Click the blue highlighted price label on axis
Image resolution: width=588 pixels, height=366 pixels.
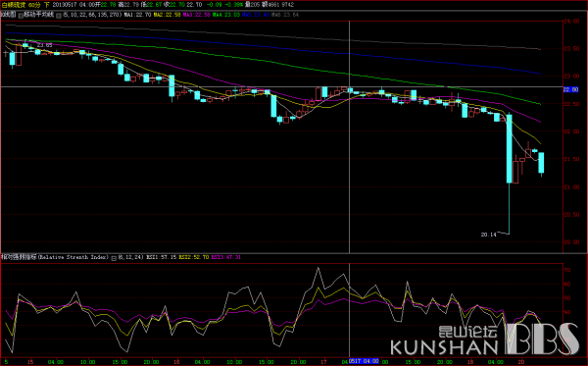[570, 89]
